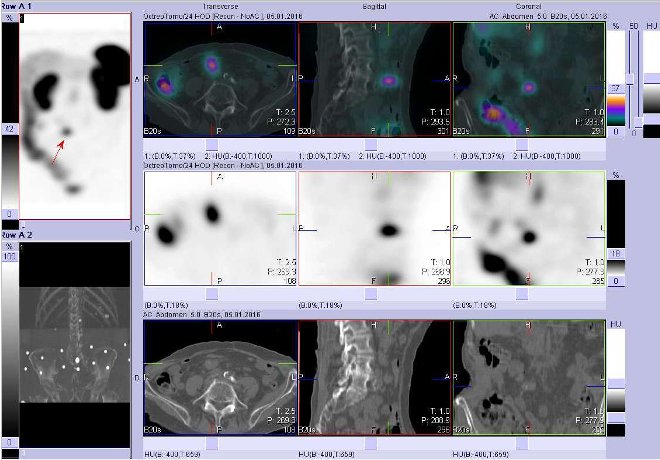Click the HU grayscale window bar top right
Viewport: 660px width, 460px height.
click(x=650, y=90)
